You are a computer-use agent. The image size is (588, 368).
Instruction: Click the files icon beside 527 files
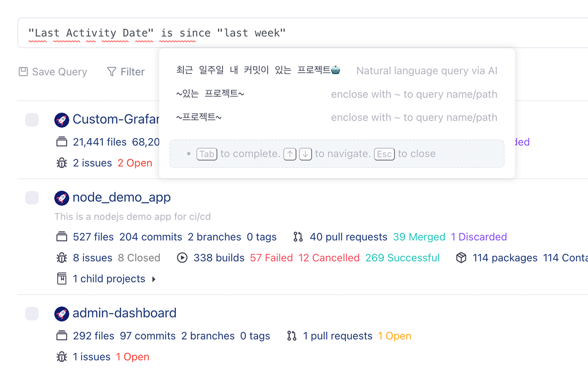tap(62, 237)
